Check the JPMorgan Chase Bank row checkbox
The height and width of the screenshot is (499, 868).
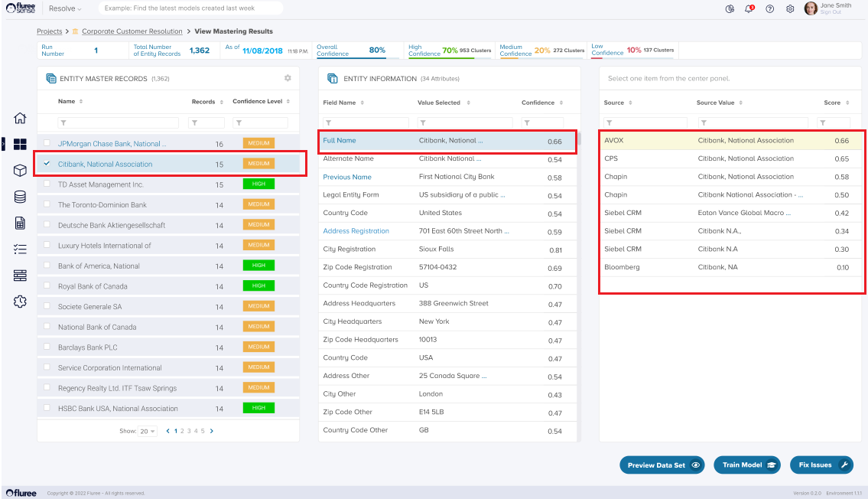pyautogui.click(x=47, y=143)
